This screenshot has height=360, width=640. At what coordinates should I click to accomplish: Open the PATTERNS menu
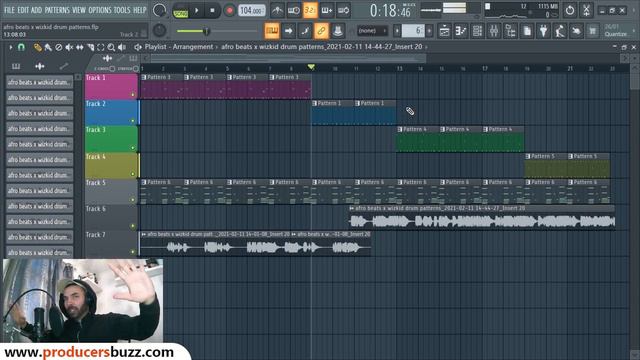coord(57,10)
